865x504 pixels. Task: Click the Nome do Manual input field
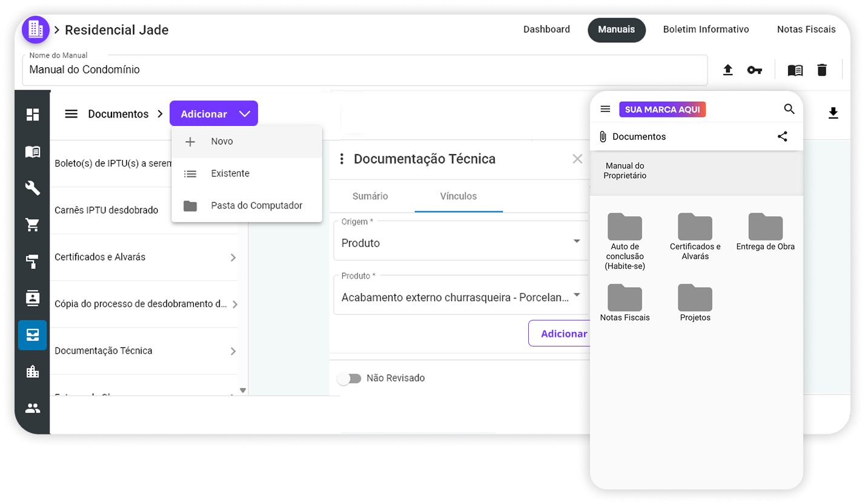pyautogui.click(x=363, y=70)
